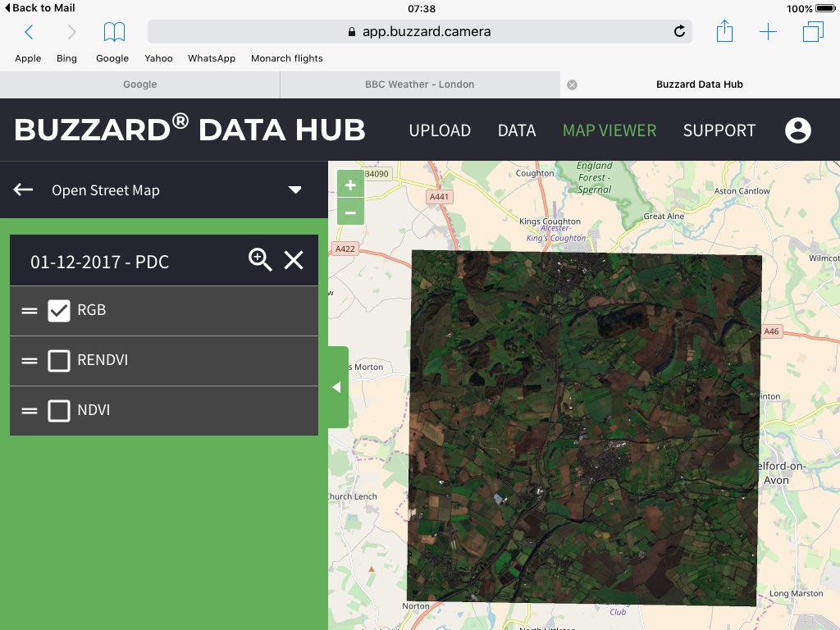Open the Monarch flights bookmark
Screen dimensions: 840x630
[x=286, y=58]
